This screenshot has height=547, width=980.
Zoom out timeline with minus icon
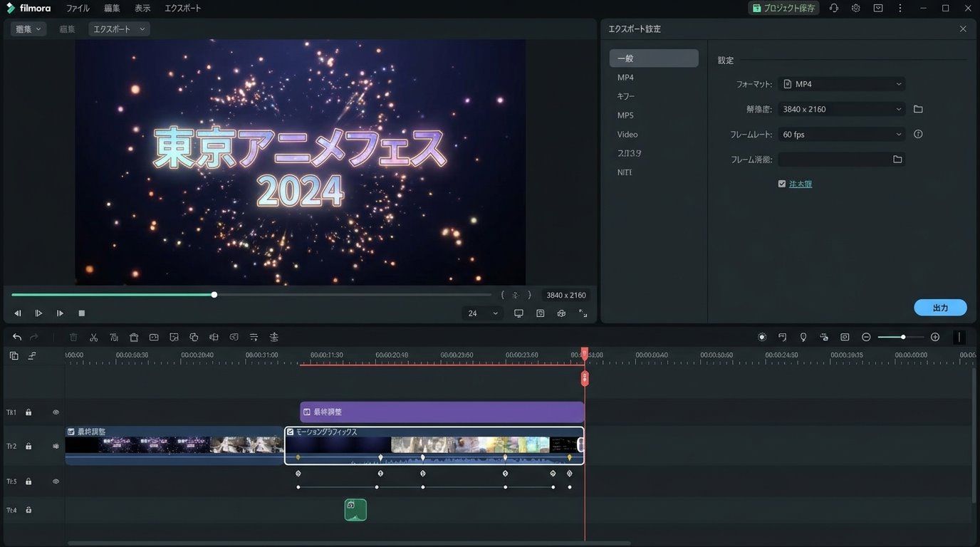tap(866, 337)
